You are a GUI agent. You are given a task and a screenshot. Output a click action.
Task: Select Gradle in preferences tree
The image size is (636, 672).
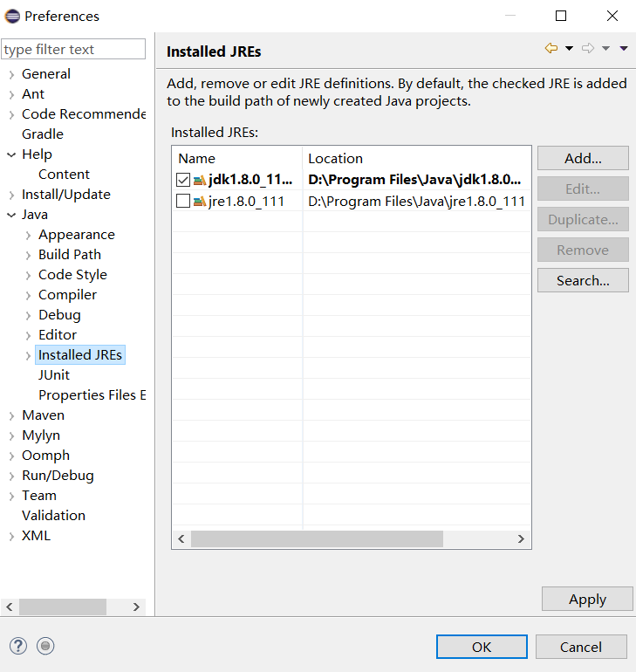43,134
